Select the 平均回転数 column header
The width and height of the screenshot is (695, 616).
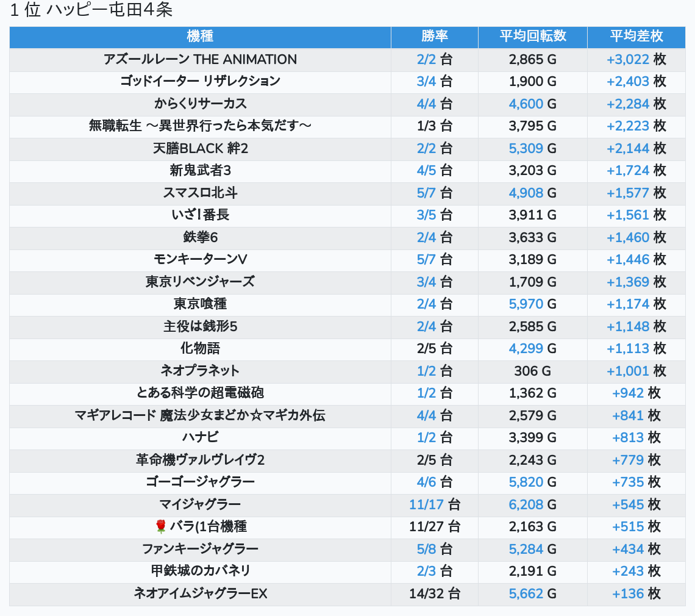tap(532, 37)
